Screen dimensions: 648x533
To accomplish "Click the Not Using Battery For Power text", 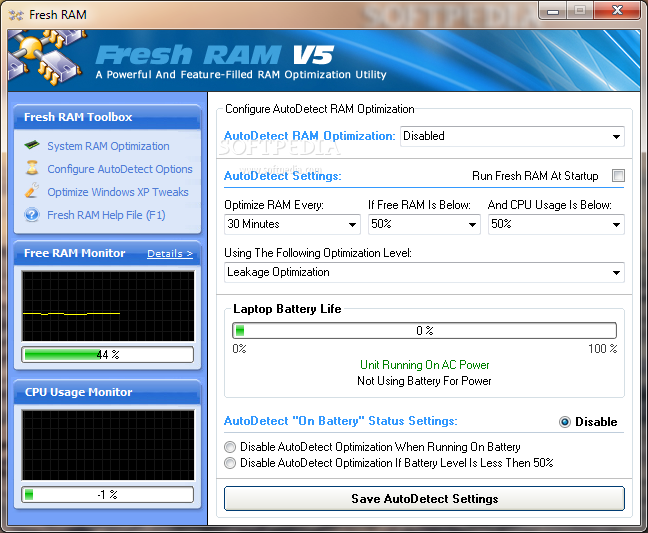I will pyautogui.click(x=424, y=381).
